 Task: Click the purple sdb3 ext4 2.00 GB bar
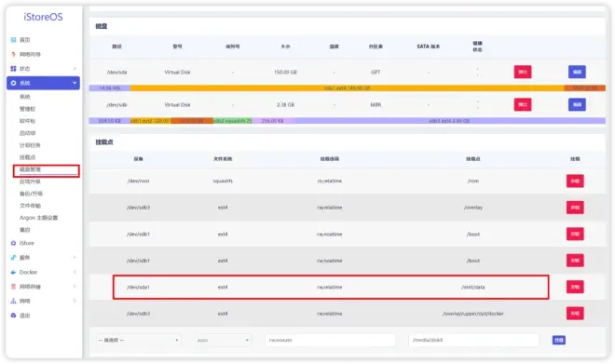(449, 121)
